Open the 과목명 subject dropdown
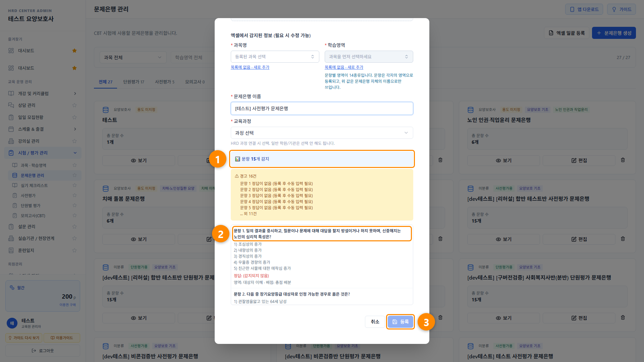The width and height of the screenshot is (644, 362). [275, 57]
